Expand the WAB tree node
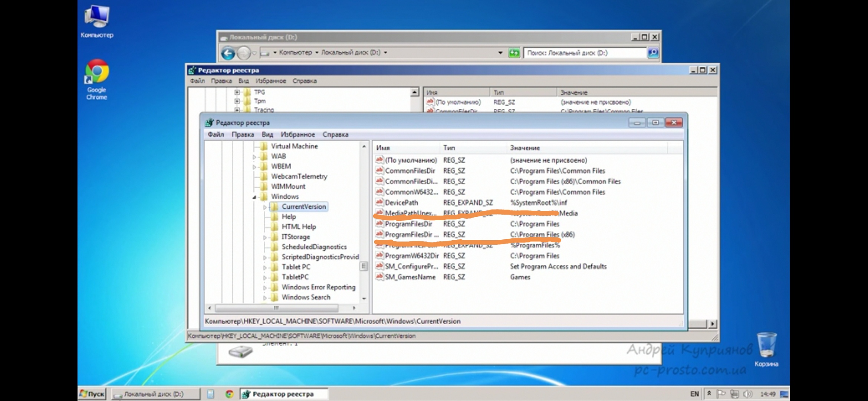Image resolution: width=868 pixels, height=401 pixels. click(254, 157)
